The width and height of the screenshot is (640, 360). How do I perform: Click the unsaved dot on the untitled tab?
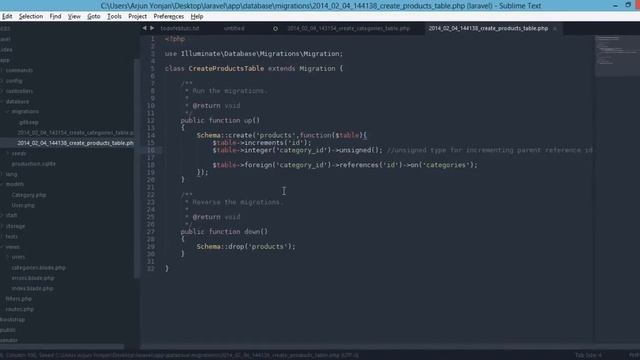tap(275, 29)
